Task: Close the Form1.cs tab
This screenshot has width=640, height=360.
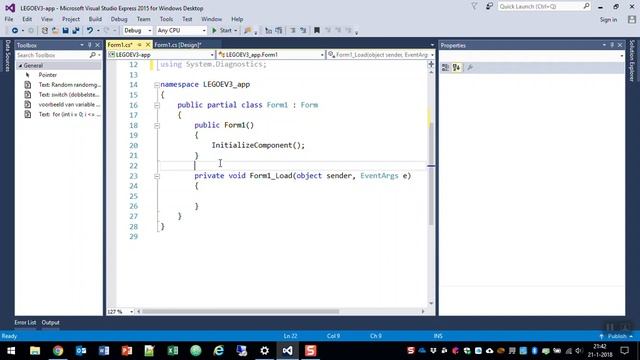Action: [148, 45]
